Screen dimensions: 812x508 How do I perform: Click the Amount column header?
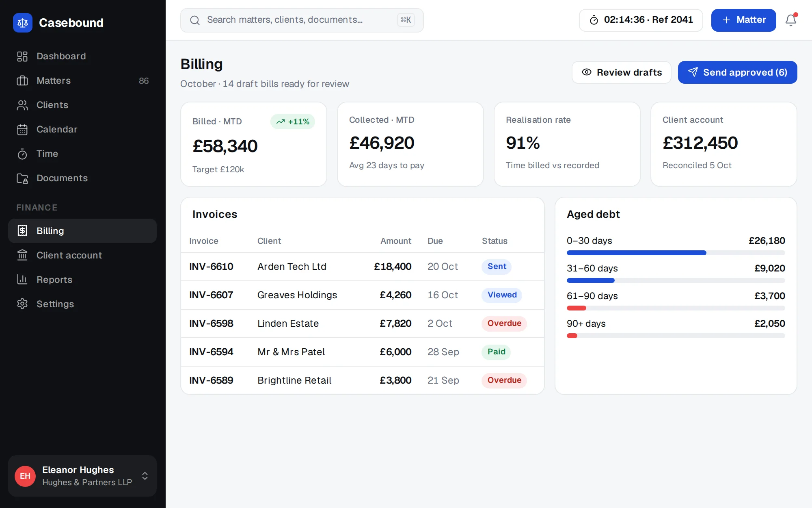[x=395, y=241]
